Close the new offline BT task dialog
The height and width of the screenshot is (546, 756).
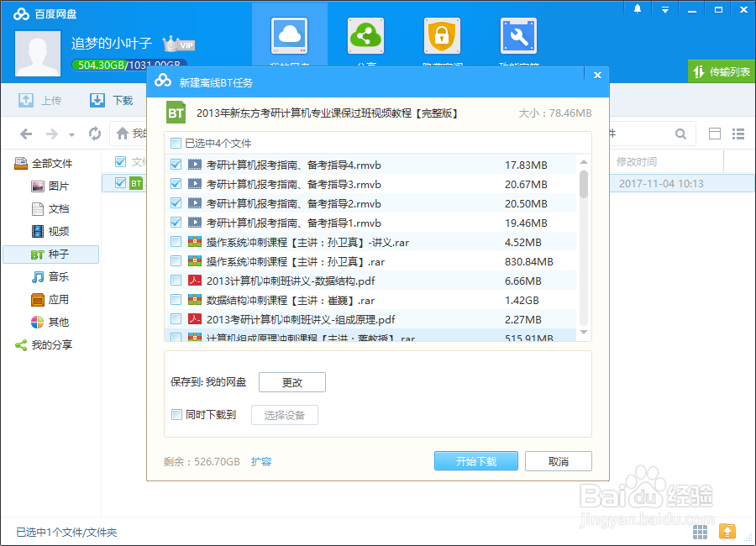pyautogui.click(x=597, y=76)
